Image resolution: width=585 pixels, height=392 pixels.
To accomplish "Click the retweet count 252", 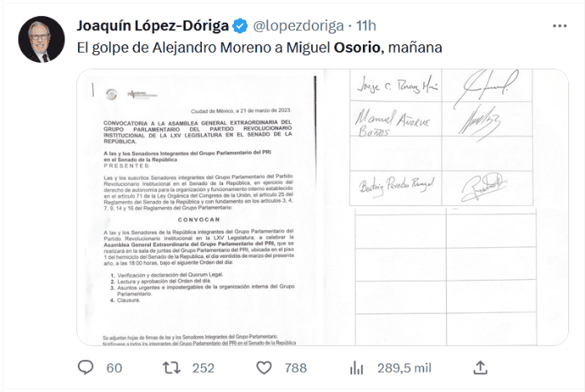I will [x=204, y=367].
